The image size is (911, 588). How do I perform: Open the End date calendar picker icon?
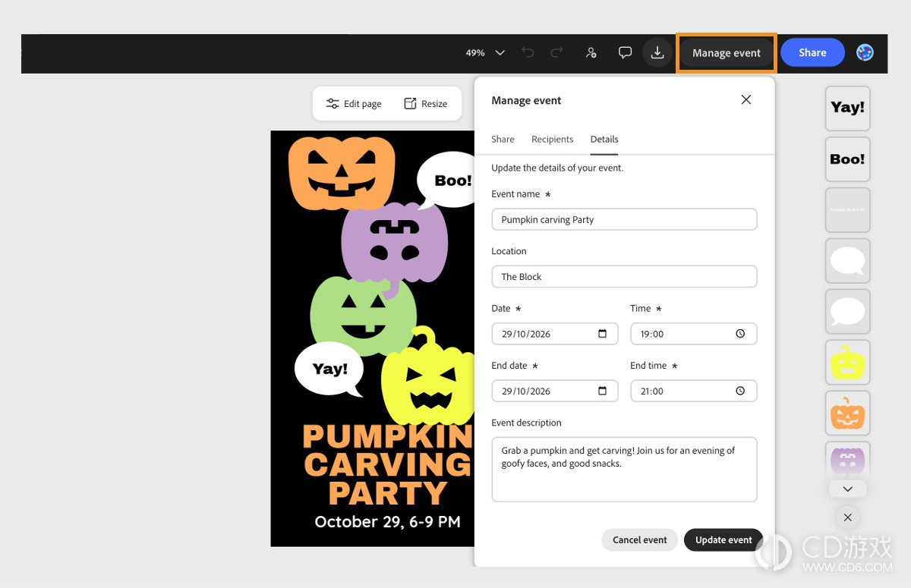tap(603, 391)
